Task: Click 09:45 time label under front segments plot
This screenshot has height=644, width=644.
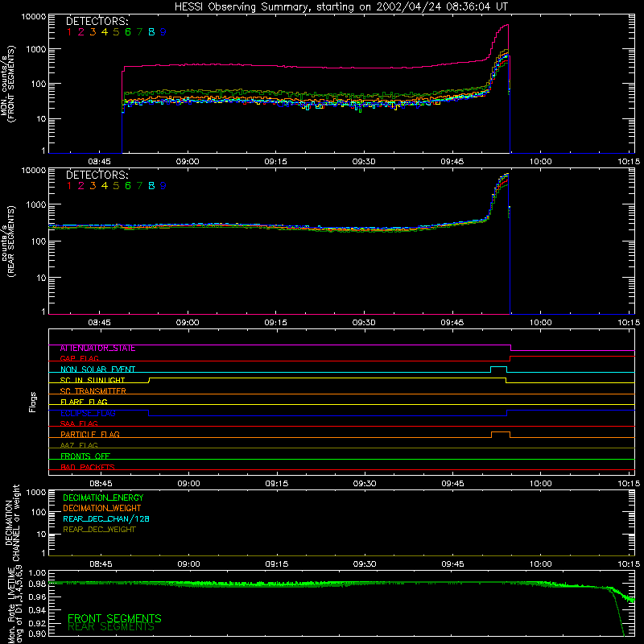Action: pyautogui.click(x=452, y=162)
